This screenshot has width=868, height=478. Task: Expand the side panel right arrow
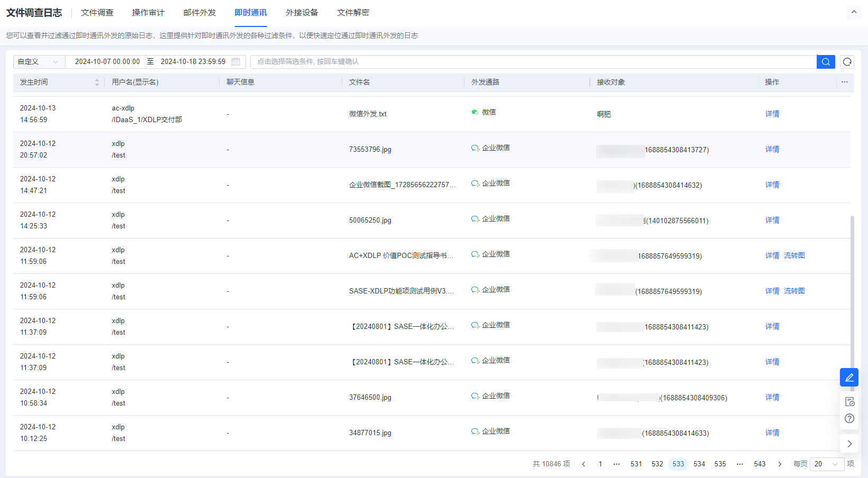click(849, 444)
